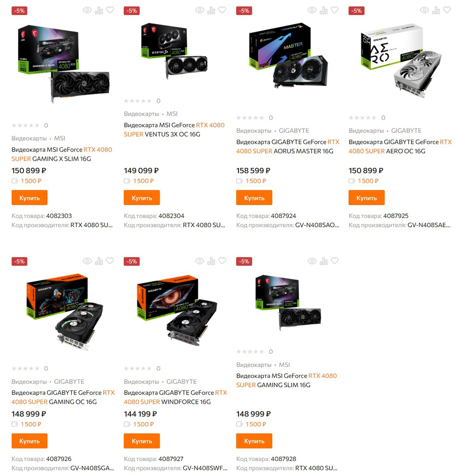
Task: Click eye icon on AERO OC card
Action: (x=425, y=10)
